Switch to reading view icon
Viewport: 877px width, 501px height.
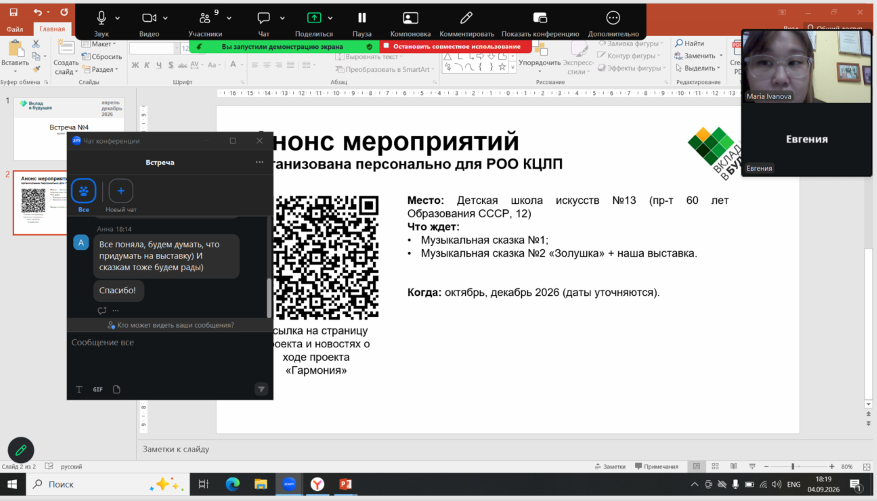(733, 466)
